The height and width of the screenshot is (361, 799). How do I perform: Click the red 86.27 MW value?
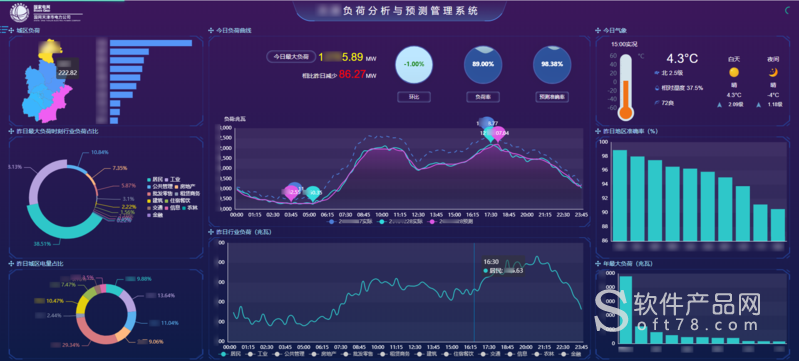pyautogui.click(x=352, y=74)
